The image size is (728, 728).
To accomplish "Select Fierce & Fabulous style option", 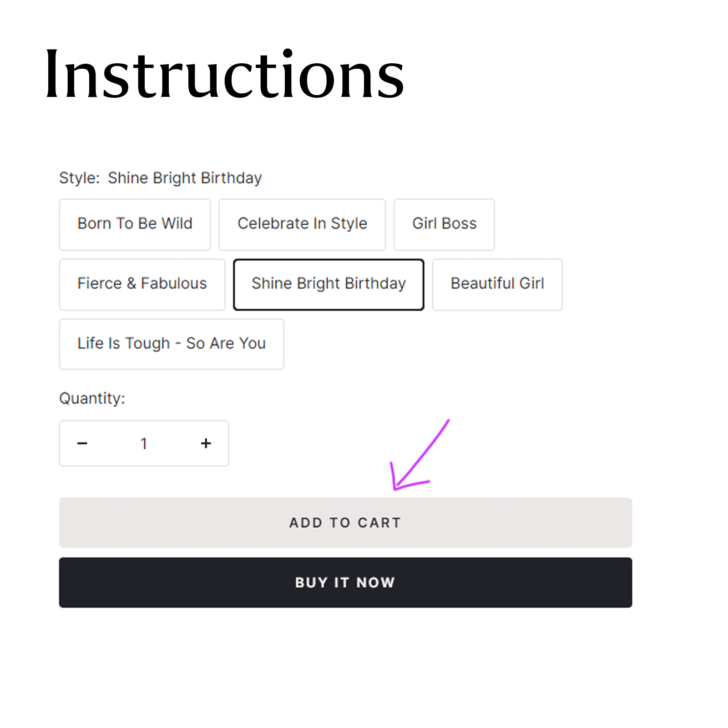I will [142, 284].
